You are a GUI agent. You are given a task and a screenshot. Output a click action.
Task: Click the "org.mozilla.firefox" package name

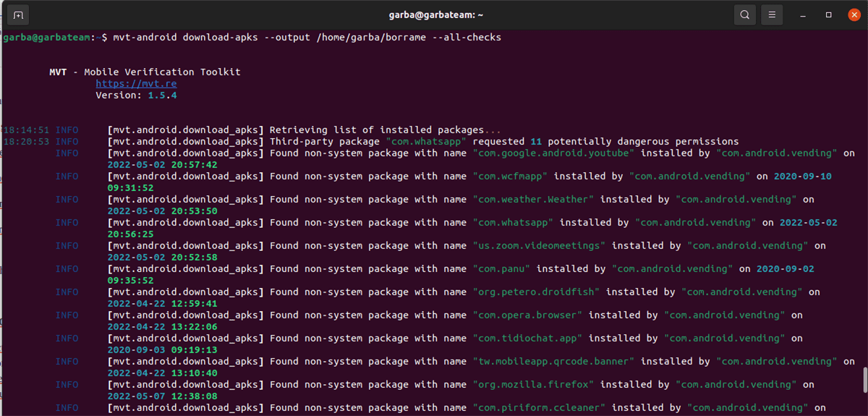click(533, 385)
